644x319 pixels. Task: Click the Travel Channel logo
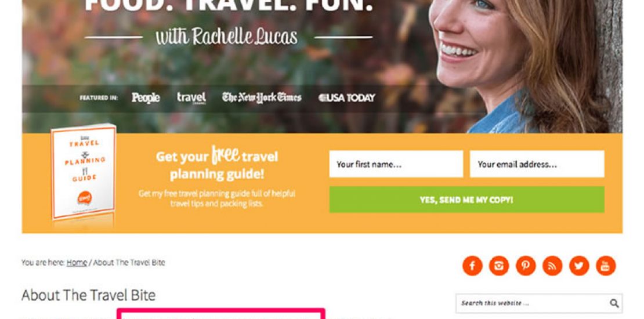191,97
